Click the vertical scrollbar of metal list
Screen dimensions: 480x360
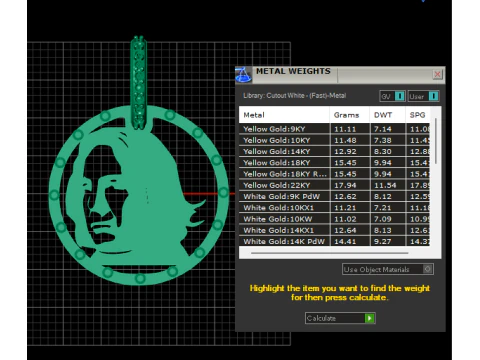436,141
